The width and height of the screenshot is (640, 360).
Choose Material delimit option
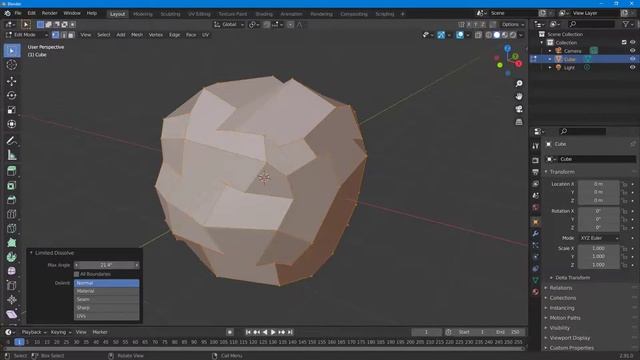pyautogui.click(x=107, y=291)
